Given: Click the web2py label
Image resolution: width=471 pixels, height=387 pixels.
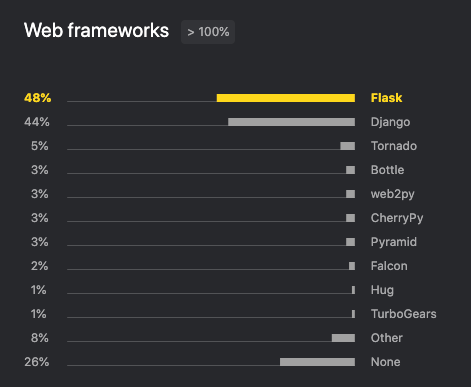Looking at the screenshot, I should (x=393, y=194).
